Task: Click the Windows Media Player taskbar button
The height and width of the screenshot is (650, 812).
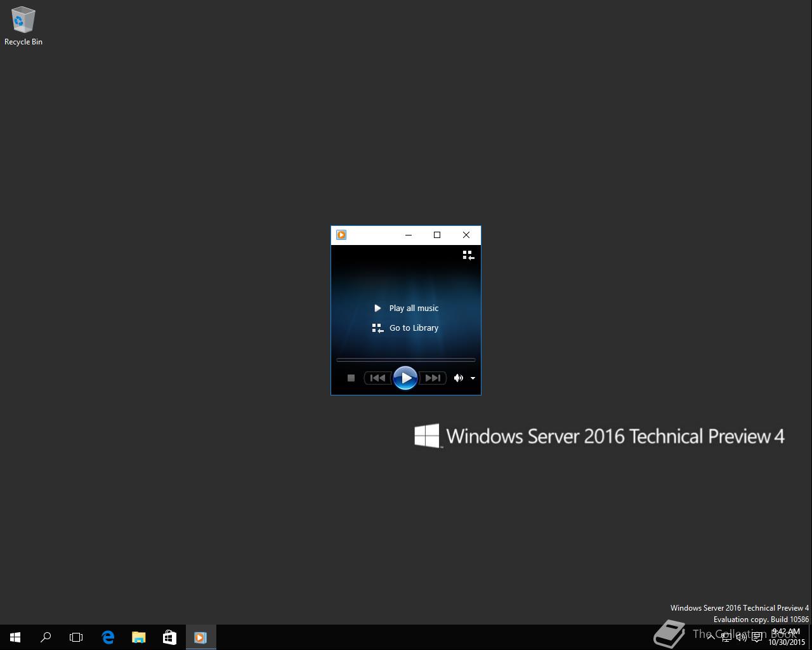Action: pos(200,637)
